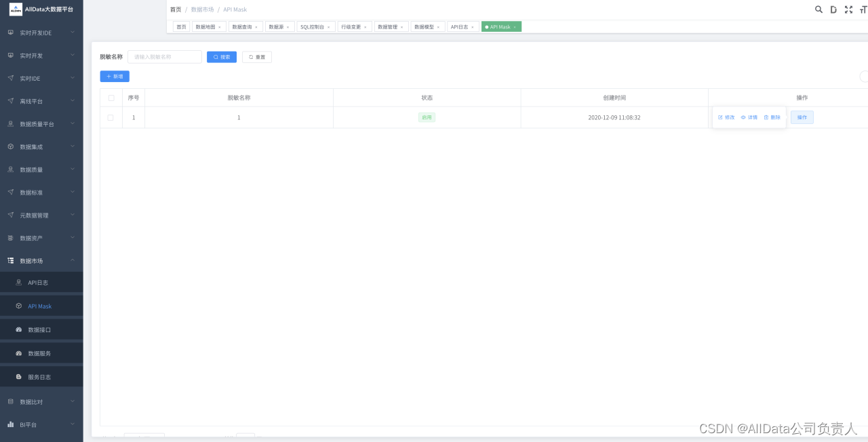This screenshot has width=868, height=442.
Task: Click the 数据集成 cube icon
Action: point(11,146)
